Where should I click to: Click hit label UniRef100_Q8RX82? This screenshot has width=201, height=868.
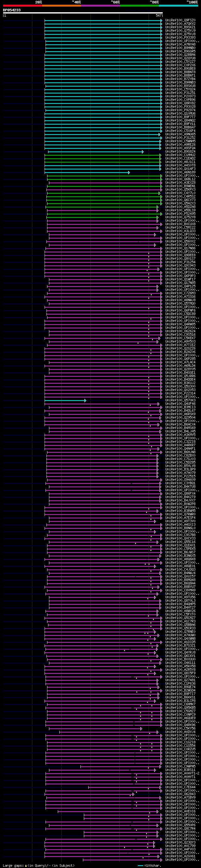point(180,103)
